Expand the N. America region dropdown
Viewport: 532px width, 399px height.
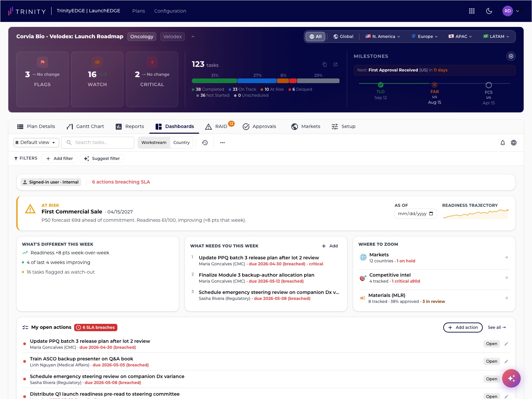coord(383,37)
